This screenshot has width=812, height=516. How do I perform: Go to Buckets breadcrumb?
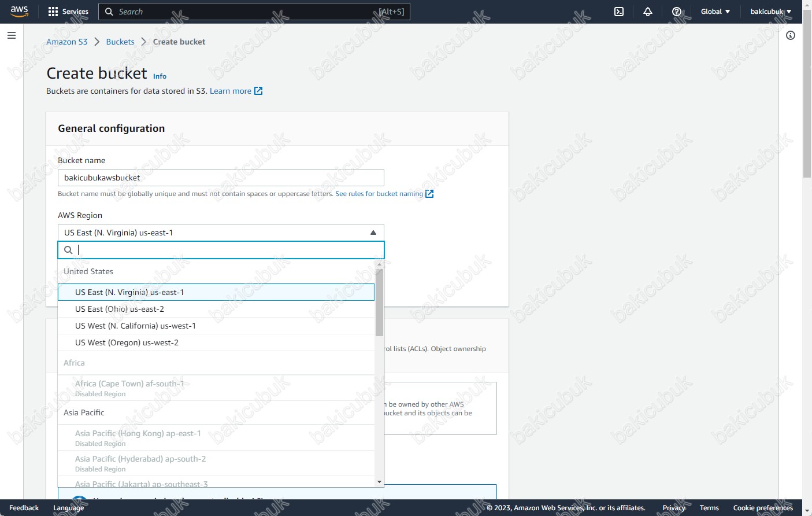tap(120, 42)
